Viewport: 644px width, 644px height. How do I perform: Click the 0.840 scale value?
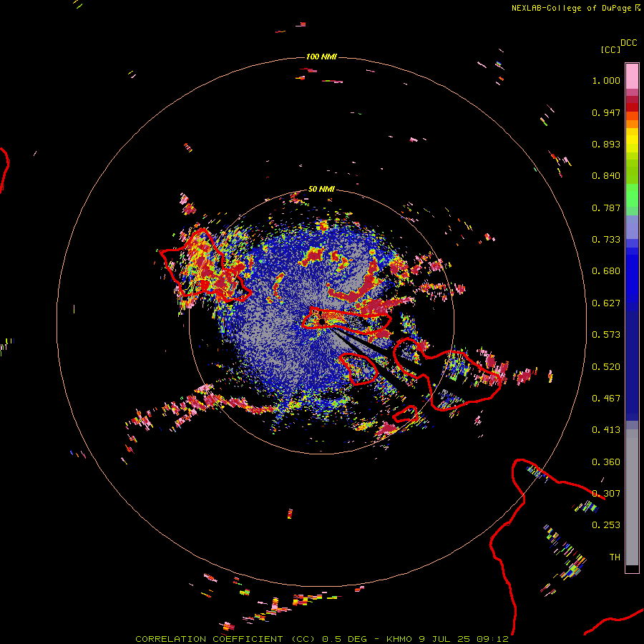click(x=606, y=176)
